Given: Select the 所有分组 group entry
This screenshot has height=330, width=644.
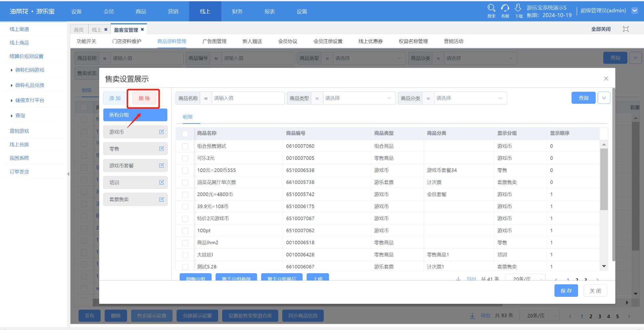Looking at the screenshot, I should pos(135,115).
